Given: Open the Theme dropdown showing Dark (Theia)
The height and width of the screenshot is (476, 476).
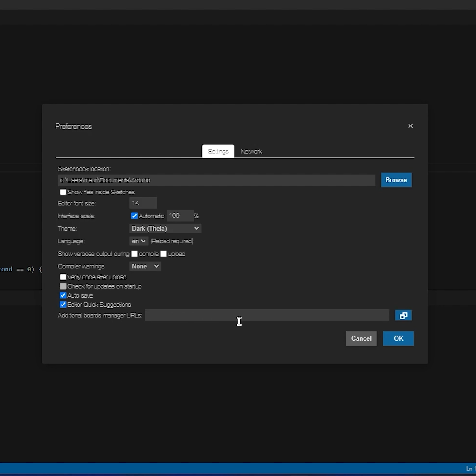Looking at the screenshot, I should (x=165, y=229).
